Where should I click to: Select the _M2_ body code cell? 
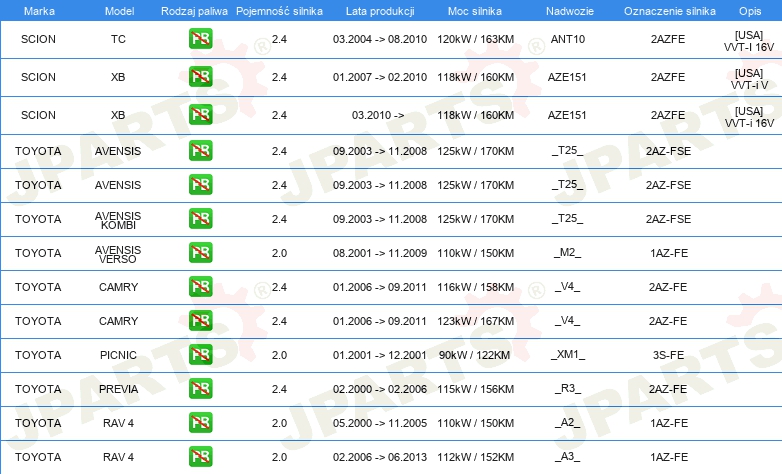(x=568, y=252)
